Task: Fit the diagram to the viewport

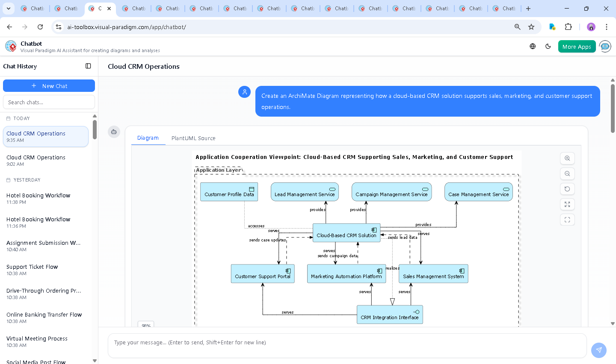Action: click(x=567, y=220)
